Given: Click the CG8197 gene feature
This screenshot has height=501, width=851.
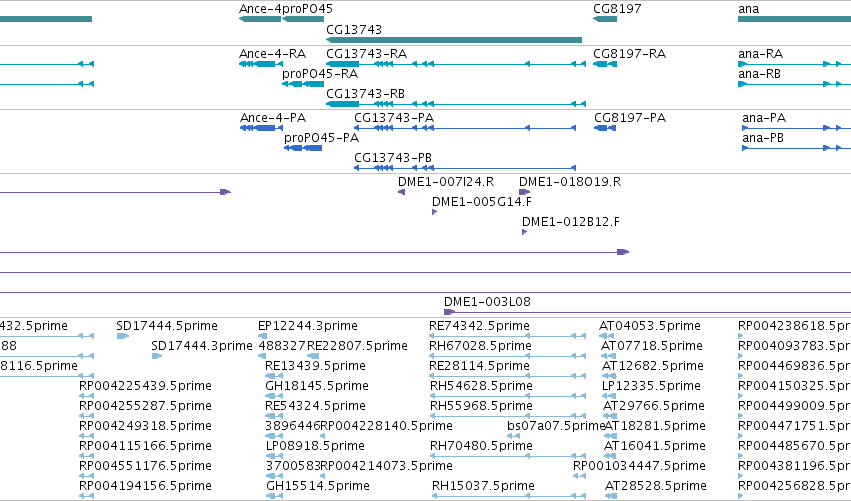Looking at the screenshot, I should pyautogui.click(x=605, y=19).
